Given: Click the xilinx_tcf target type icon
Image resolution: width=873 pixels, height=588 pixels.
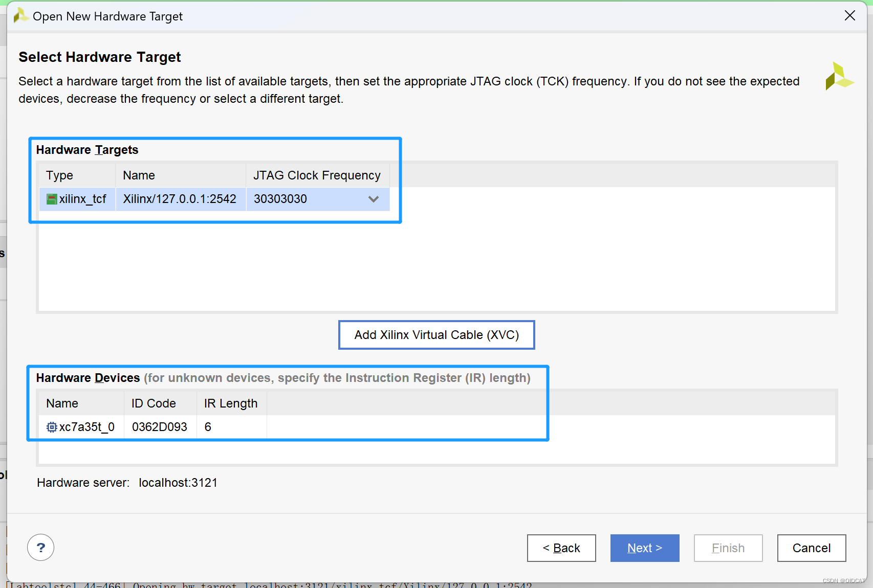Looking at the screenshot, I should click(x=52, y=199).
